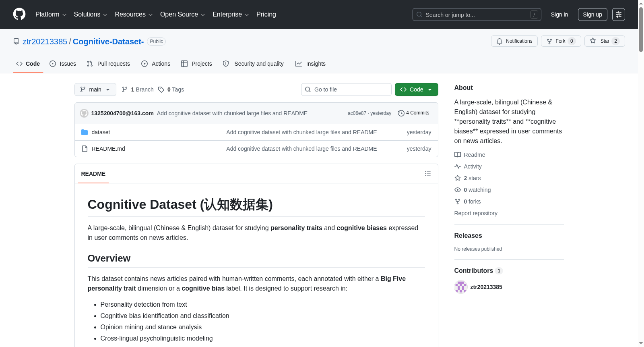Viewport: 644px width, 347px height.
Task: Open the green Code dropdown button
Action: [x=416, y=89]
